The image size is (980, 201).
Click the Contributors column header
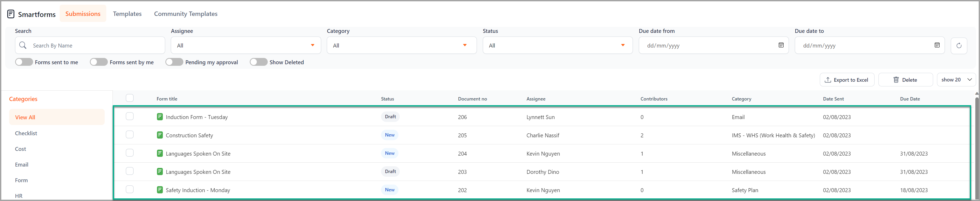tap(654, 99)
